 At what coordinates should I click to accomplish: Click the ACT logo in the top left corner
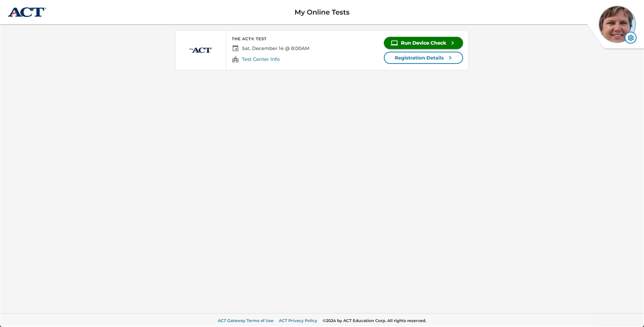[x=26, y=12]
